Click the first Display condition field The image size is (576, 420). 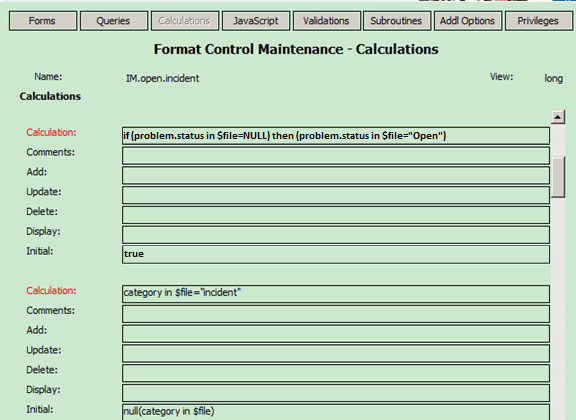[336, 235]
